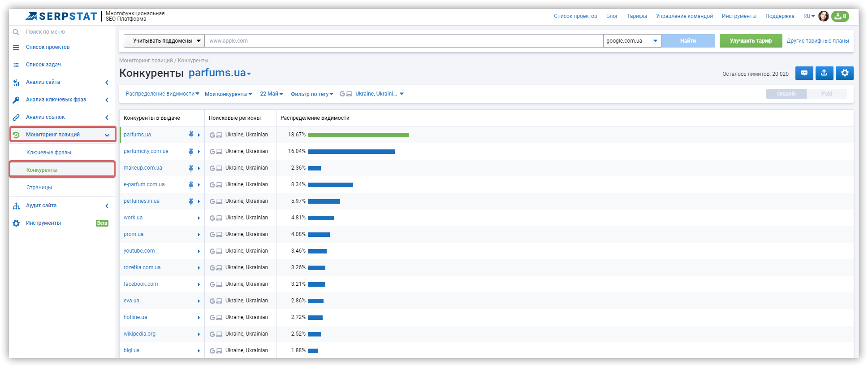Click the domain search input field
Image resolution: width=868 pixels, height=367 pixels.
[x=404, y=41]
